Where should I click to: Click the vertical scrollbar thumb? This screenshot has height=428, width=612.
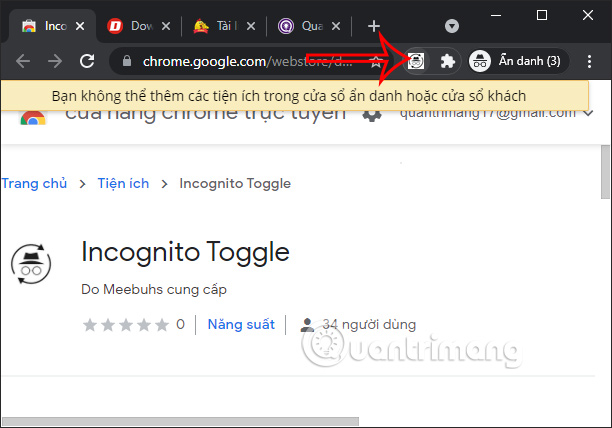pyautogui.click(x=606, y=172)
